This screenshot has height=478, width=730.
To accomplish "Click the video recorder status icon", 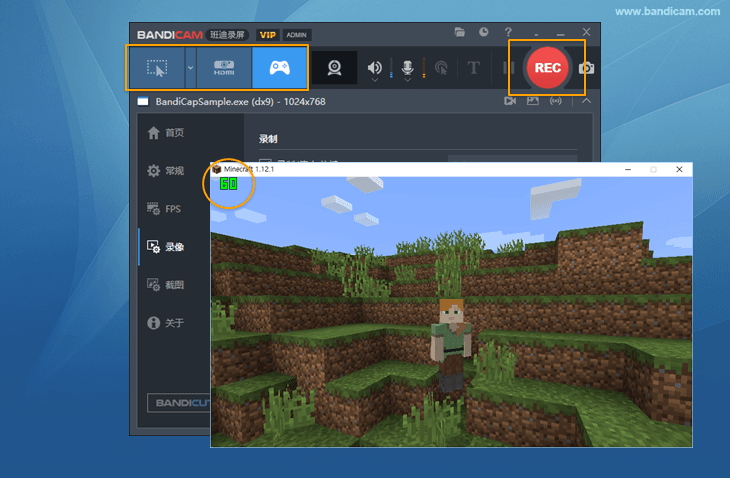I will pos(510,101).
